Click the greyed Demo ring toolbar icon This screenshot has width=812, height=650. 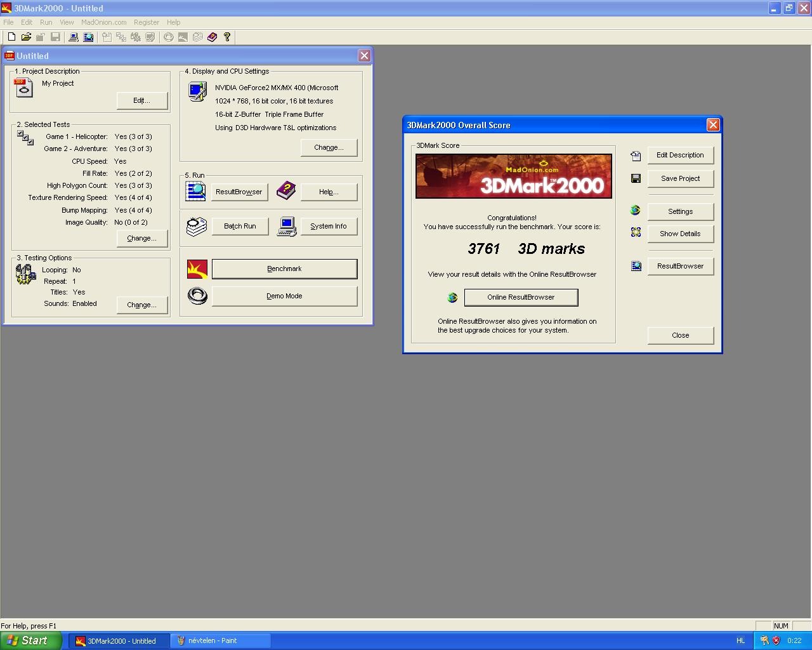(x=168, y=37)
